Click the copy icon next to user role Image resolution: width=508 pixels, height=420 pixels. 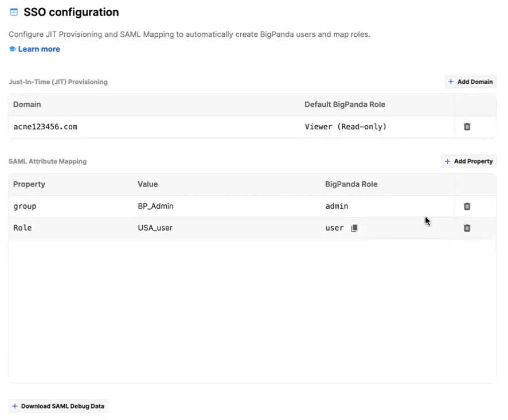point(354,228)
